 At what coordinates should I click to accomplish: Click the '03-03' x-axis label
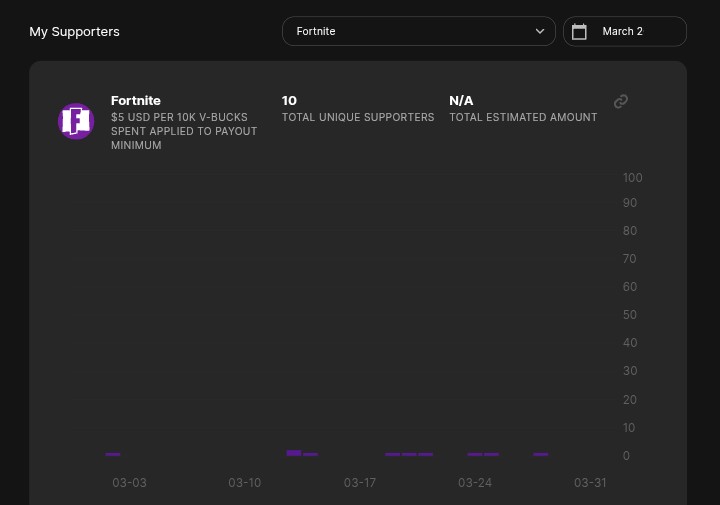pos(129,483)
